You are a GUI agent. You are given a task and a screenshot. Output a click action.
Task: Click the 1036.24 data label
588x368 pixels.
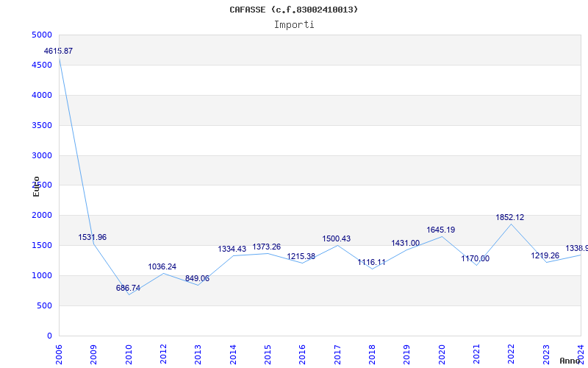coord(162,266)
